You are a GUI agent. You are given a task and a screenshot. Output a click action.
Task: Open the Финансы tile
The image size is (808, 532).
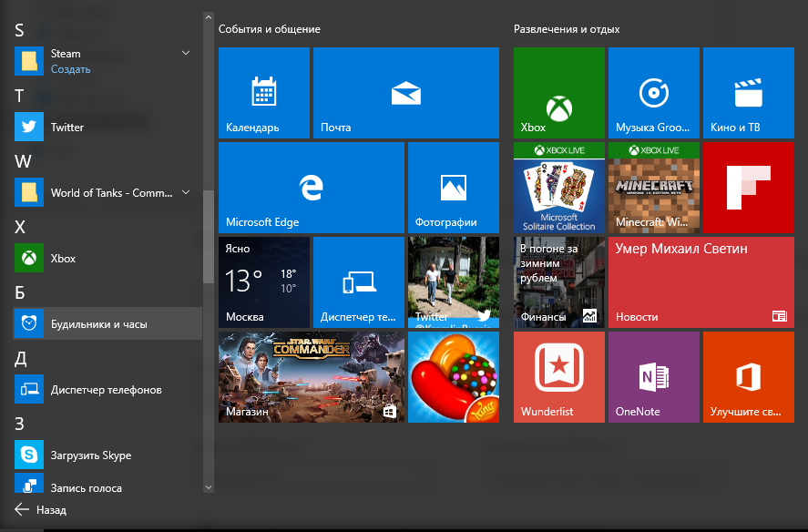[x=559, y=282]
